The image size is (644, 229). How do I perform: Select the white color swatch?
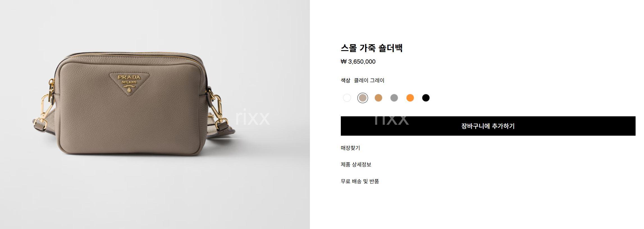click(x=347, y=98)
